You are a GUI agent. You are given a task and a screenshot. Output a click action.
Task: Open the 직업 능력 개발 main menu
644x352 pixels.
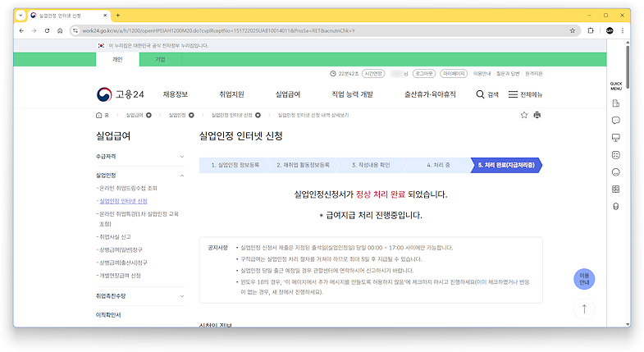353,94
